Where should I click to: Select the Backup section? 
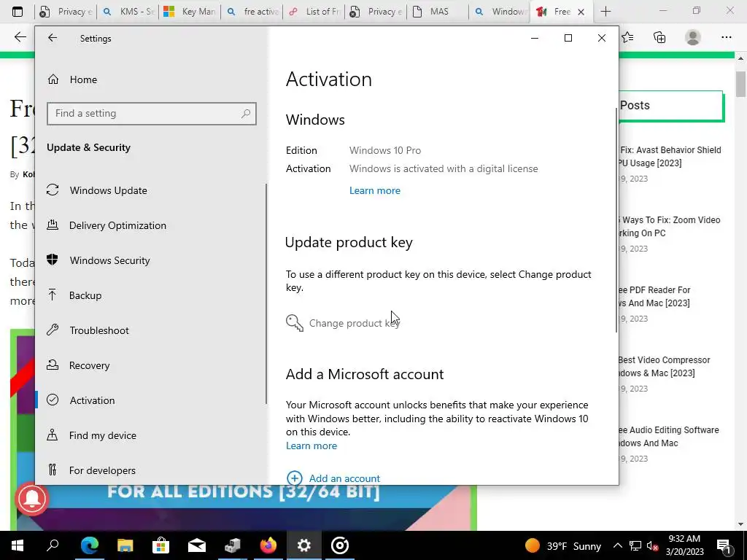(74, 295)
